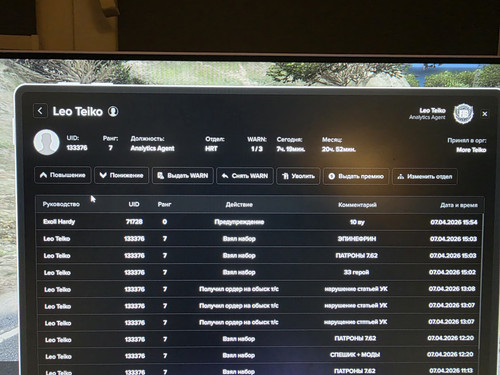Click Снять WARN button
The image size is (500, 375).
coord(245,176)
